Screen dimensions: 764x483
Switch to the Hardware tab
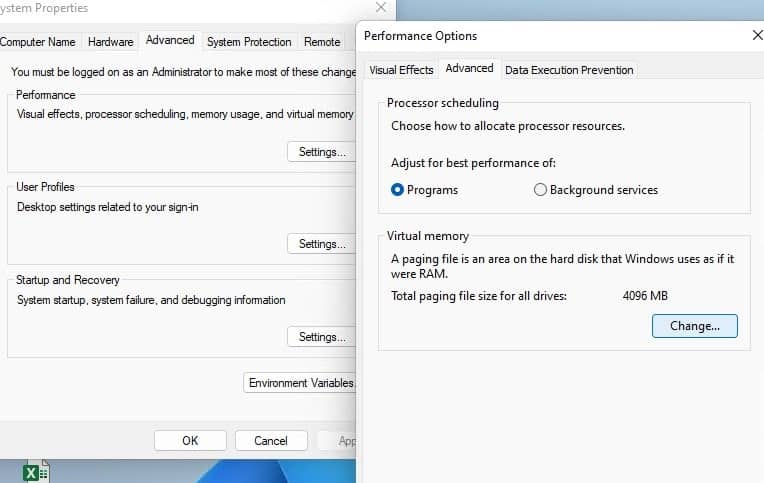110,42
